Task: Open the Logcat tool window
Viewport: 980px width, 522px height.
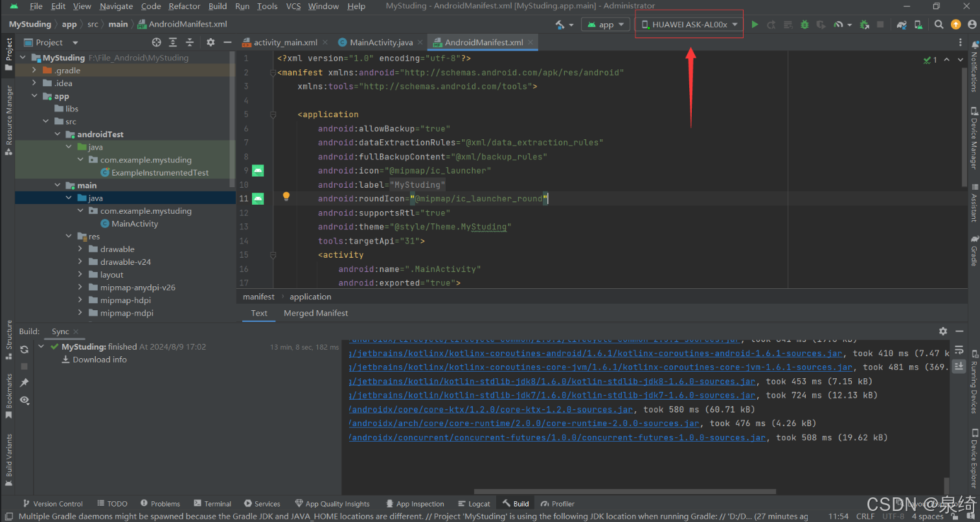Action: 474,504
